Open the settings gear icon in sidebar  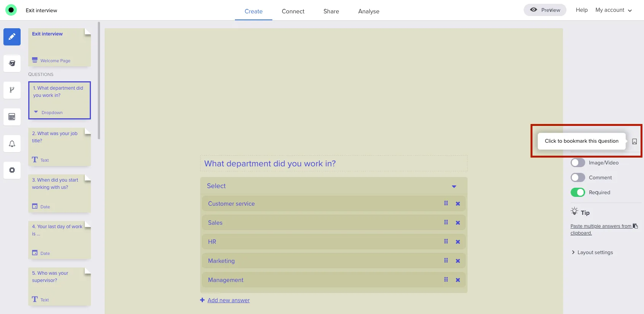coord(12,170)
